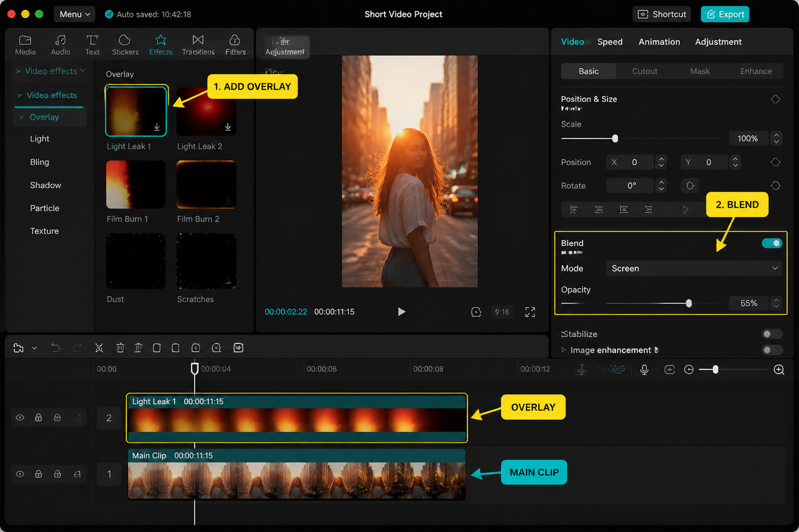
Task: Select the Cutout sub-tab
Action: (645, 71)
